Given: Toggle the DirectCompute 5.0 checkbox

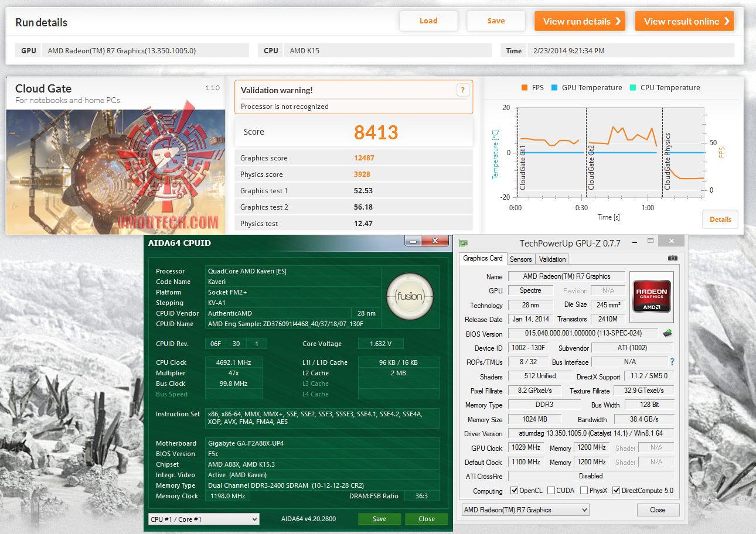Looking at the screenshot, I should [x=616, y=491].
